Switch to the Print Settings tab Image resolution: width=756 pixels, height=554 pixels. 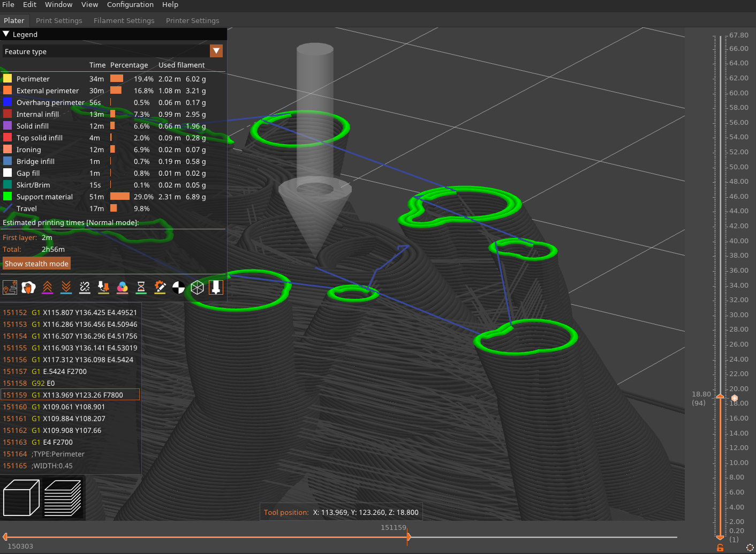tap(59, 20)
